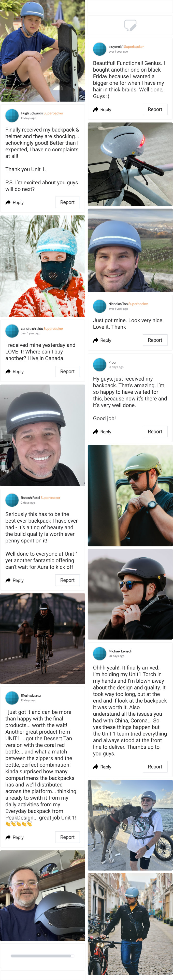Reply to sandra shields' comment
This screenshot has height=980, width=173.
15,372
